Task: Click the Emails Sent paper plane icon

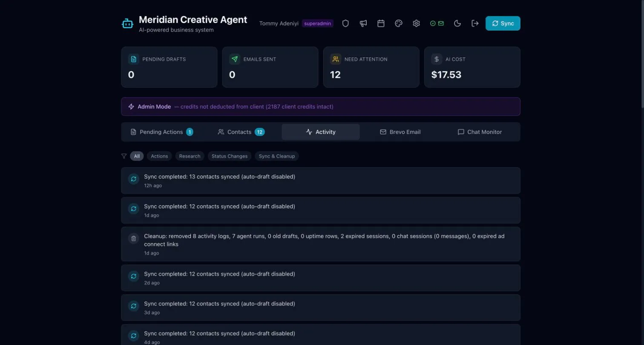Action: point(235,59)
